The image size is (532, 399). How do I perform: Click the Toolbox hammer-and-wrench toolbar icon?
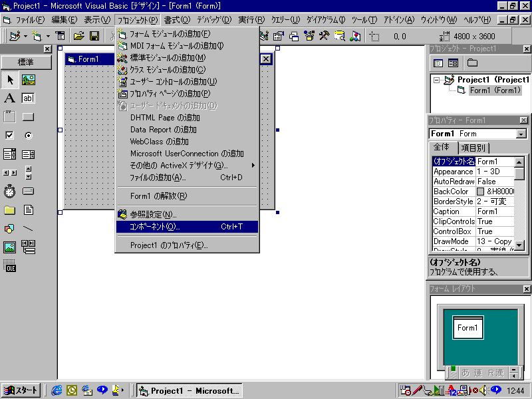[x=325, y=36]
